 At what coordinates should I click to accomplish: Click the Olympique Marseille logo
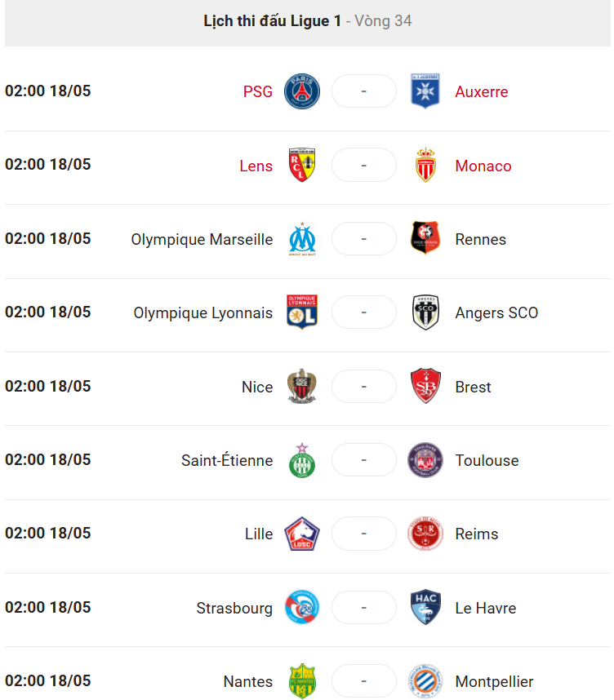(x=302, y=239)
